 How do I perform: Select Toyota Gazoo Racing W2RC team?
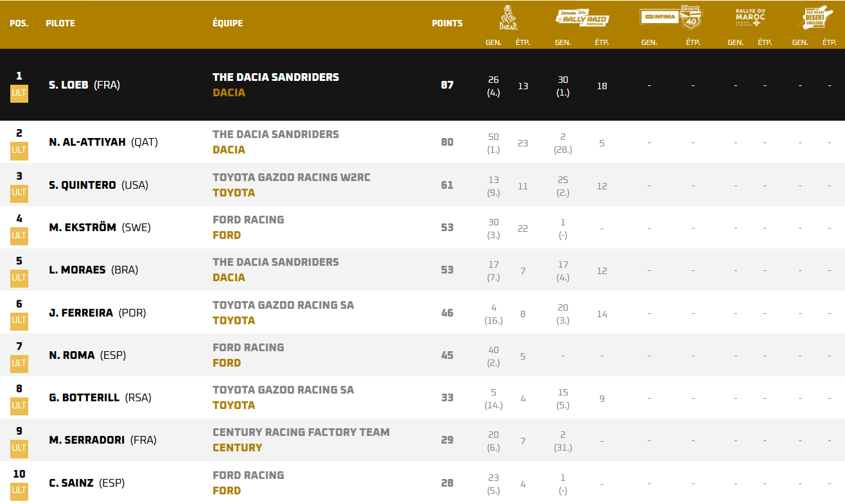292,177
